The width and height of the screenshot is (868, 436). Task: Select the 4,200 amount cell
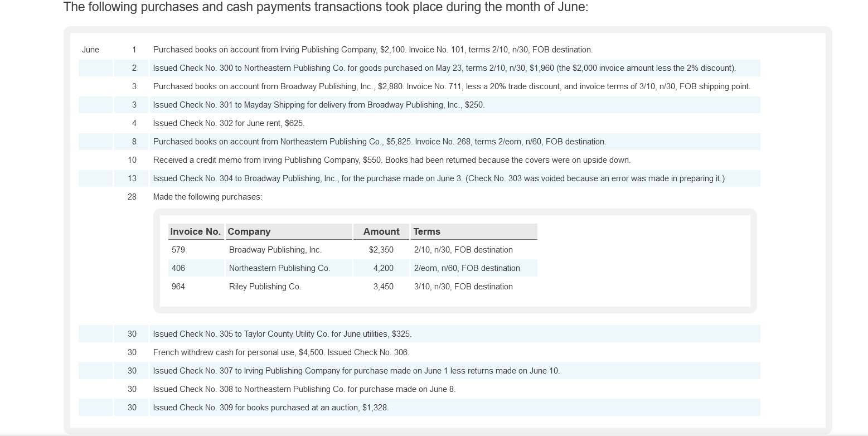[384, 268]
